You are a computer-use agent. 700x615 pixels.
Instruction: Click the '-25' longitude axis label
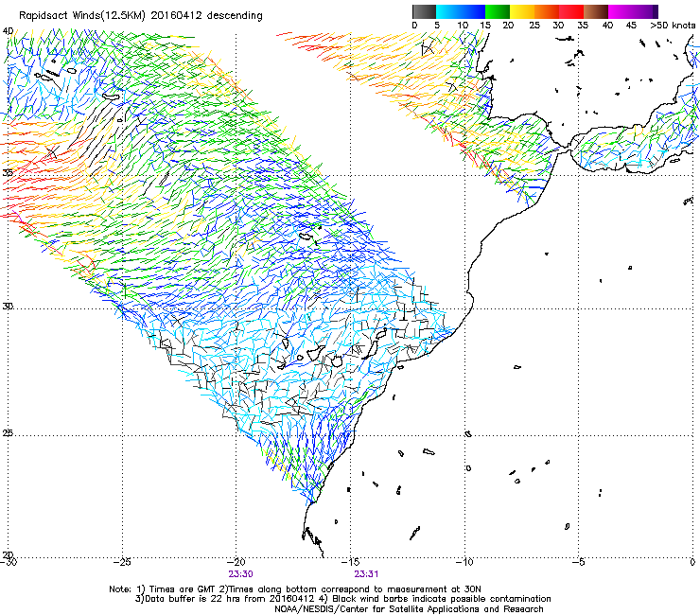122,562
